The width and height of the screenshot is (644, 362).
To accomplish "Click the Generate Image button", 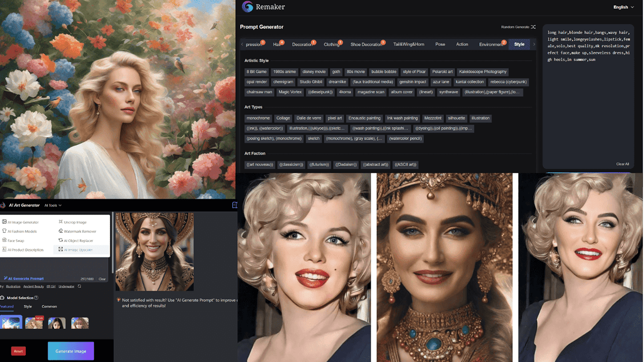I will pos(70,351).
